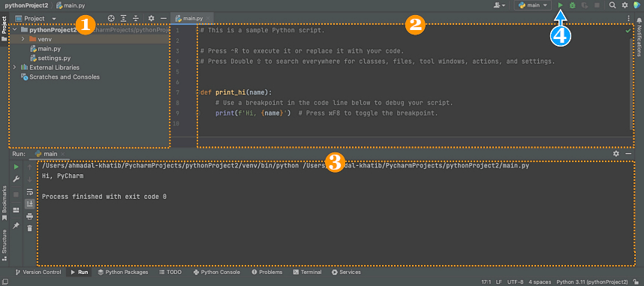The height and width of the screenshot is (286, 644).
Task: Select opened file target icon in Project panel
Action: pyautogui.click(x=111, y=19)
